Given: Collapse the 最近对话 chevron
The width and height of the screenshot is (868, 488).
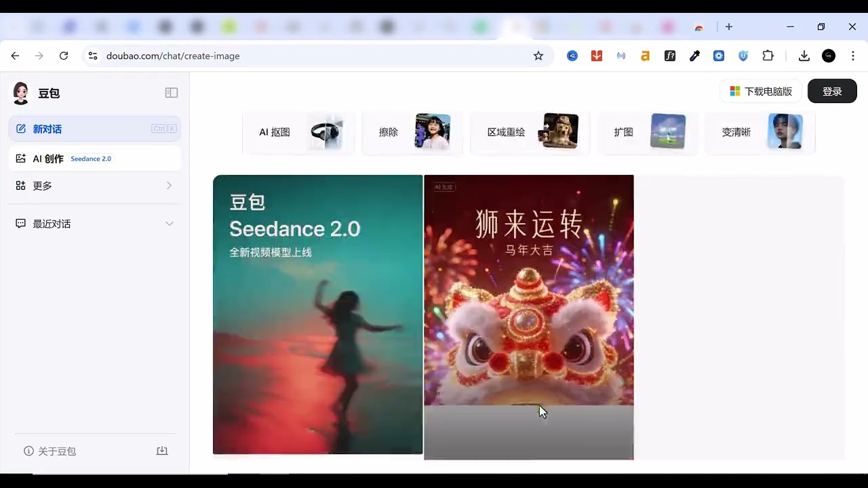Looking at the screenshot, I should [x=170, y=224].
